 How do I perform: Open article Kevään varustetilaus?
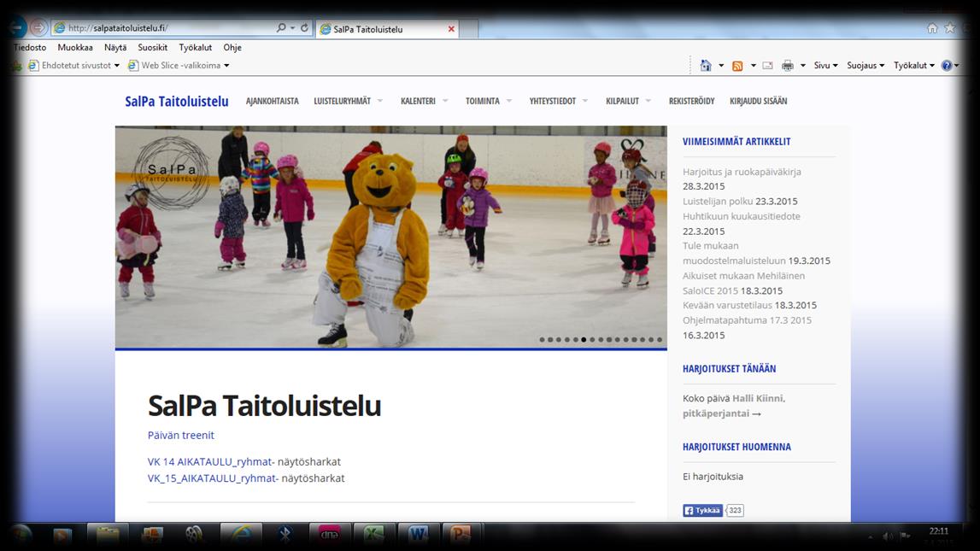[727, 306]
